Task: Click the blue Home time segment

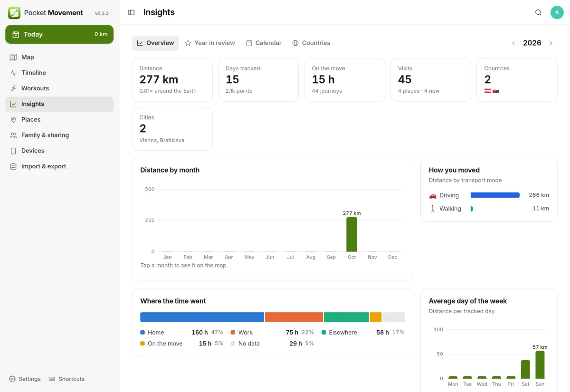Action: tap(202, 317)
